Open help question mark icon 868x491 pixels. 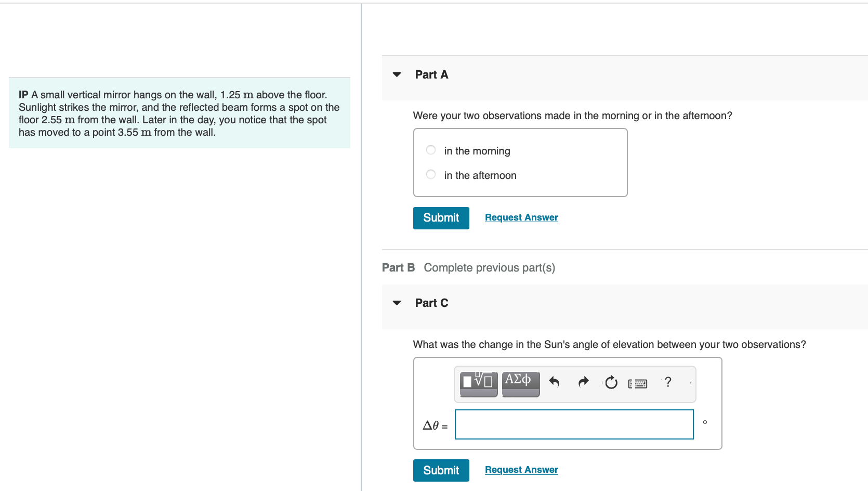click(668, 382)
